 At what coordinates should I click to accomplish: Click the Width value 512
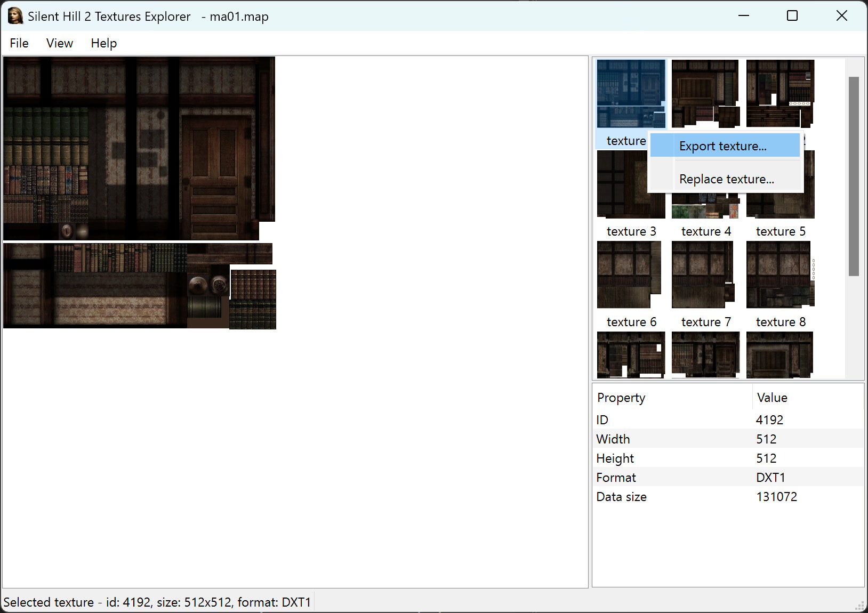766,439
